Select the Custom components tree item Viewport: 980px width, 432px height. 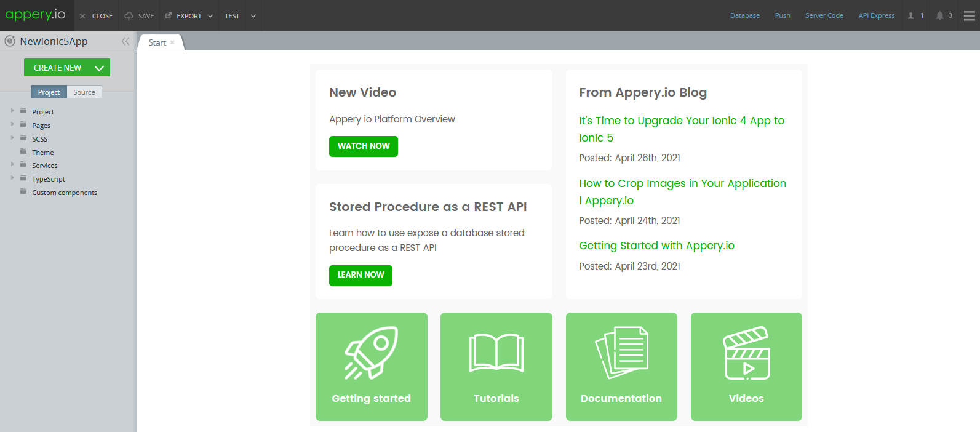click(x=65, y=193)
